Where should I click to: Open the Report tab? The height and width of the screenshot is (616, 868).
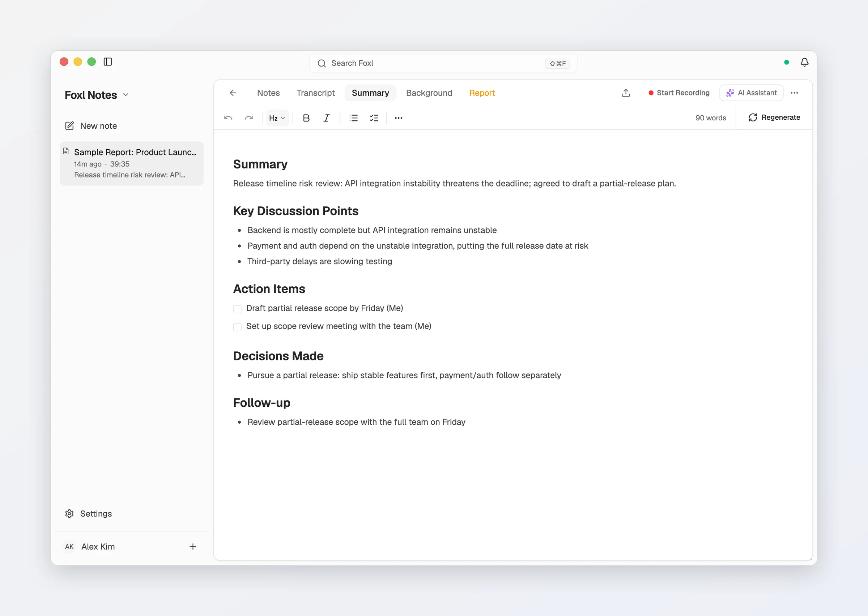[x=482, y=93]
